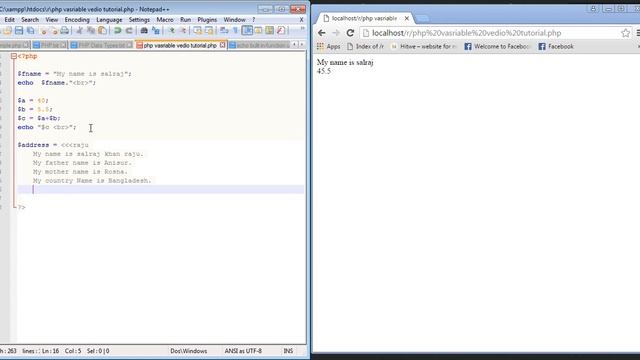
Task: Open the Language menu
Action: point(109,20)
